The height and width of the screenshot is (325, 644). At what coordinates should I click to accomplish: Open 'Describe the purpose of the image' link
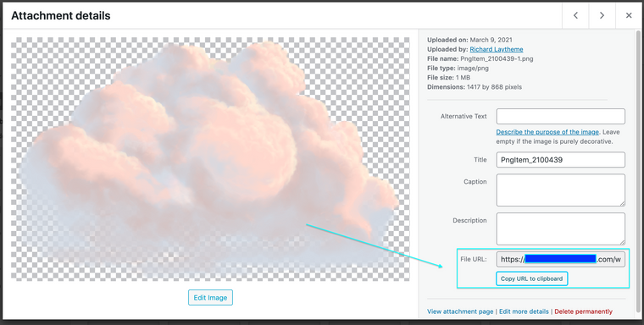click(x=547, y=132)
